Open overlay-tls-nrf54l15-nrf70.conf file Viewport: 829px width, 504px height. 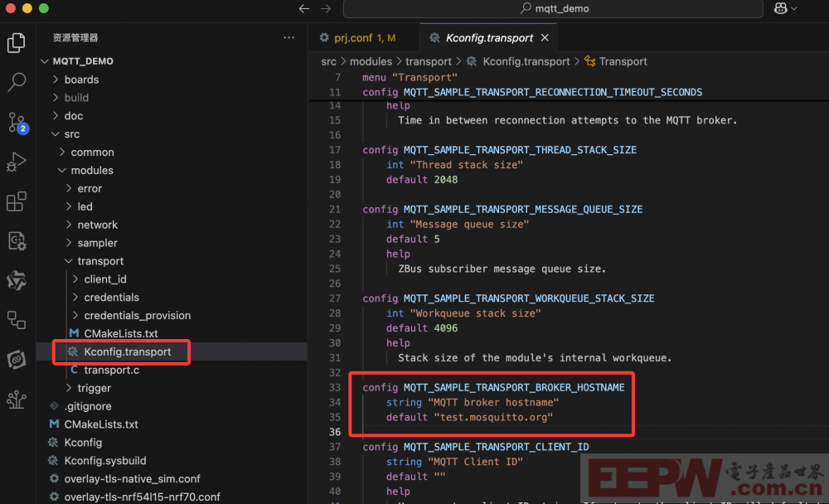pyautogui.click(x=172, y=497)
